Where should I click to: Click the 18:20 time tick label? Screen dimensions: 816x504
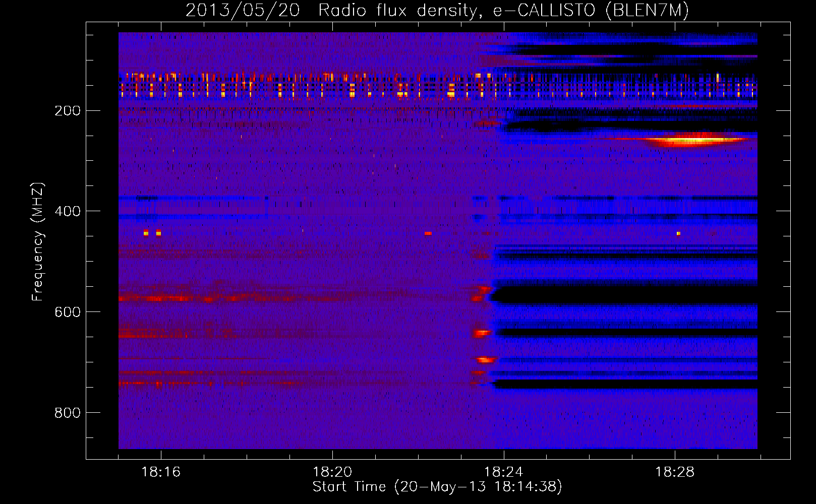pos(332,472)
